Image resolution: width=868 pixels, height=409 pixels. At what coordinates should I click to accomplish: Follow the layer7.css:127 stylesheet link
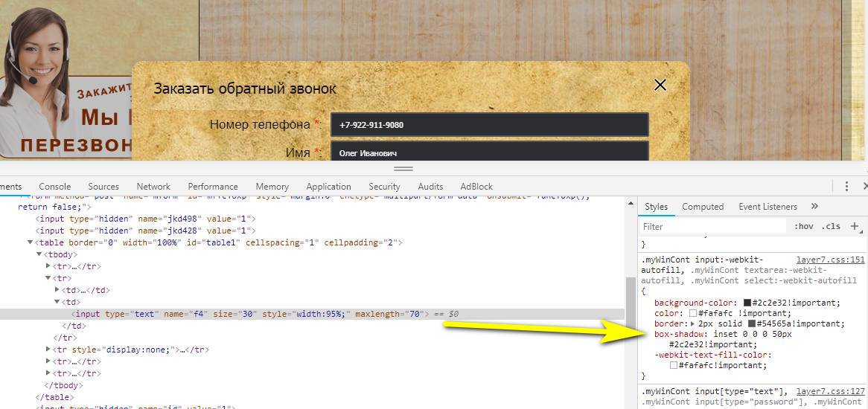click(x=830, y=392)
